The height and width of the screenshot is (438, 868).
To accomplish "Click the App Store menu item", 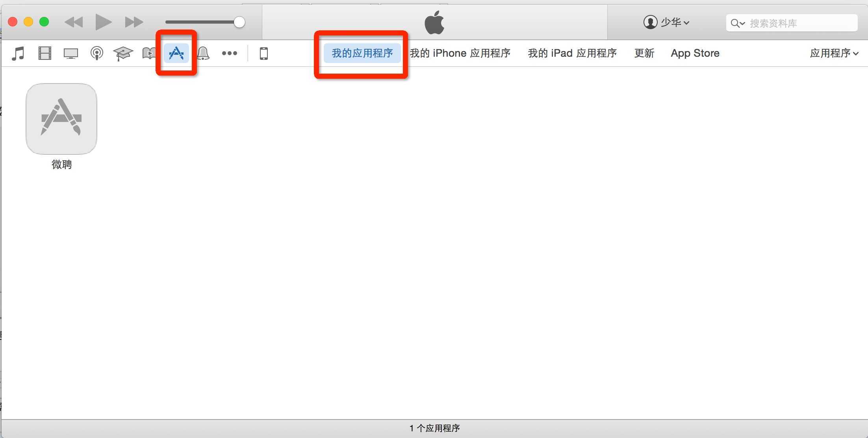I will coord(695,53).
